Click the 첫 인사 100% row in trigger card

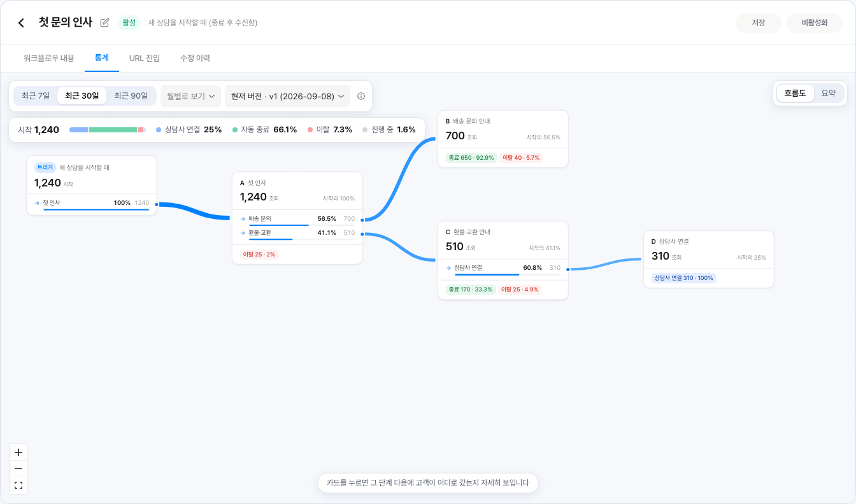point(92,204)
